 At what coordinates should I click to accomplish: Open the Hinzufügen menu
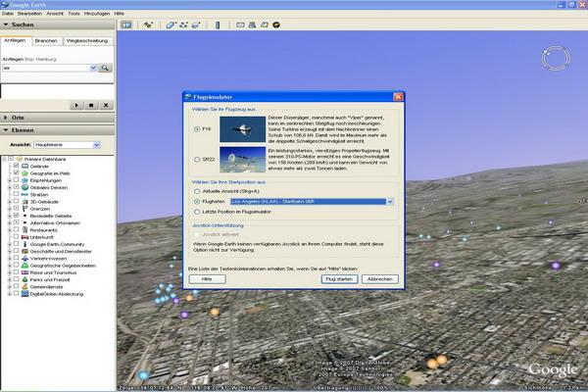pyautogui.click(x=97, y=14)
